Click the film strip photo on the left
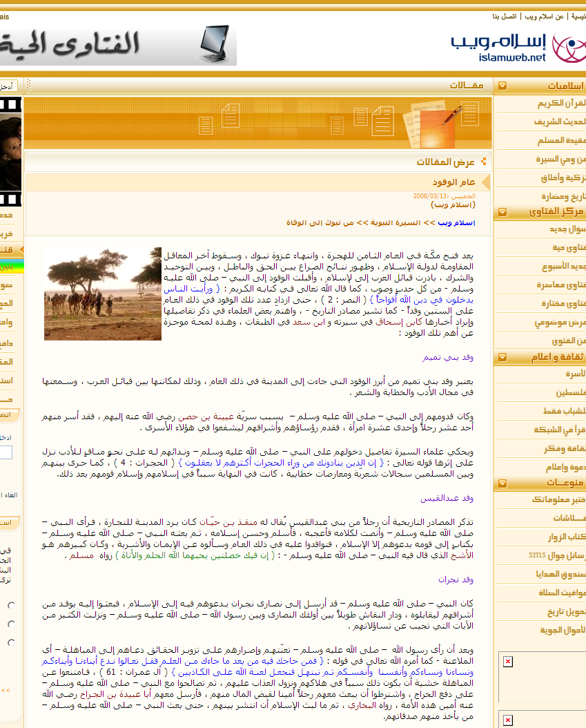 tap(11, 152)
